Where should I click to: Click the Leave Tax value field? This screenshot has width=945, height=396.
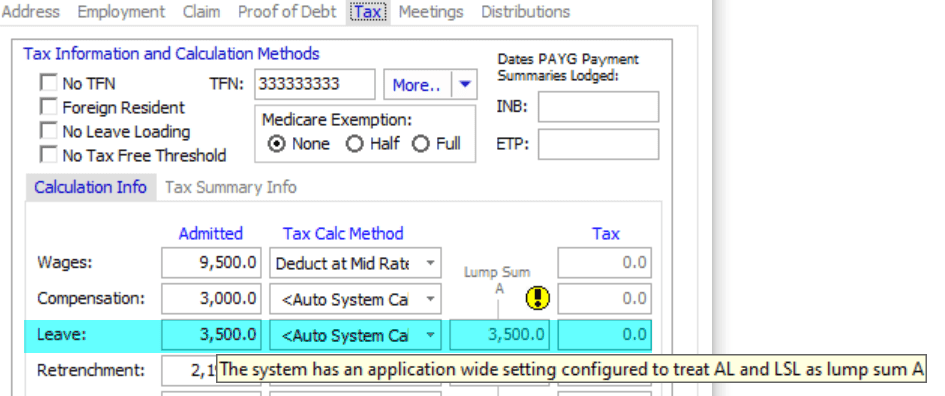coord(604,335)
